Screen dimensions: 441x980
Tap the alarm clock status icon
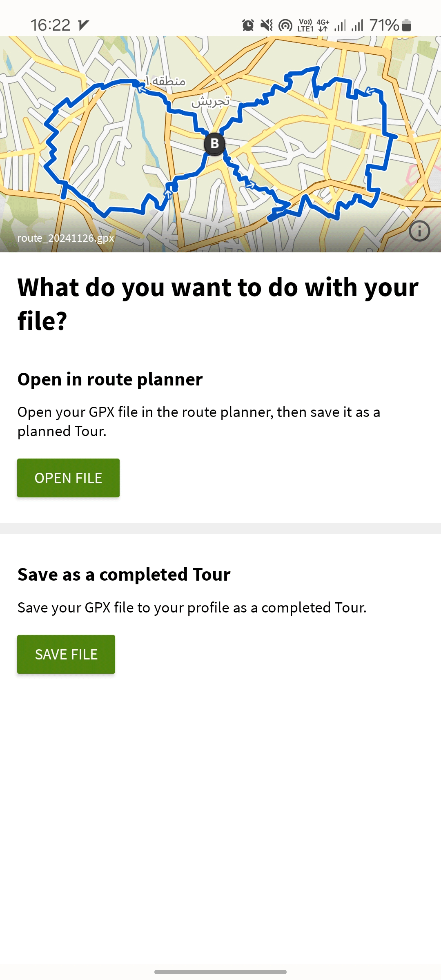click(x=248, y=25)
